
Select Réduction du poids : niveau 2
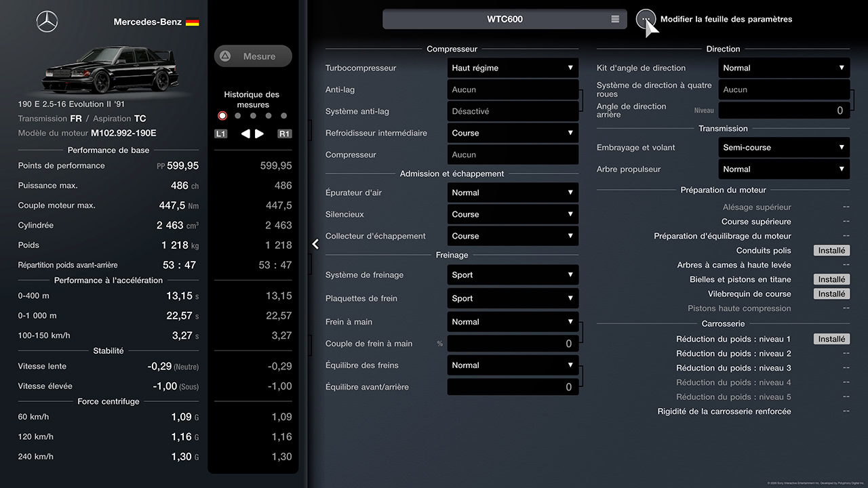tap(734, 353)
